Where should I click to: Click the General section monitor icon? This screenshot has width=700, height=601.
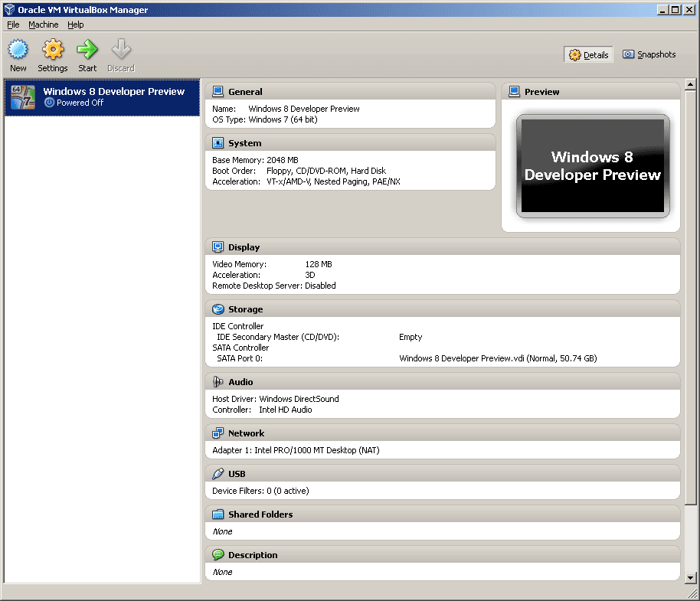click(218, 91)
